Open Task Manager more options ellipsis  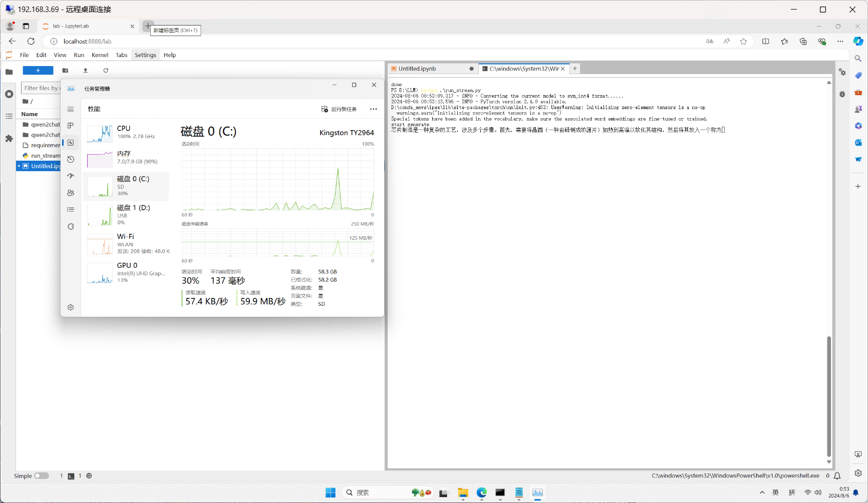point(373,109)
